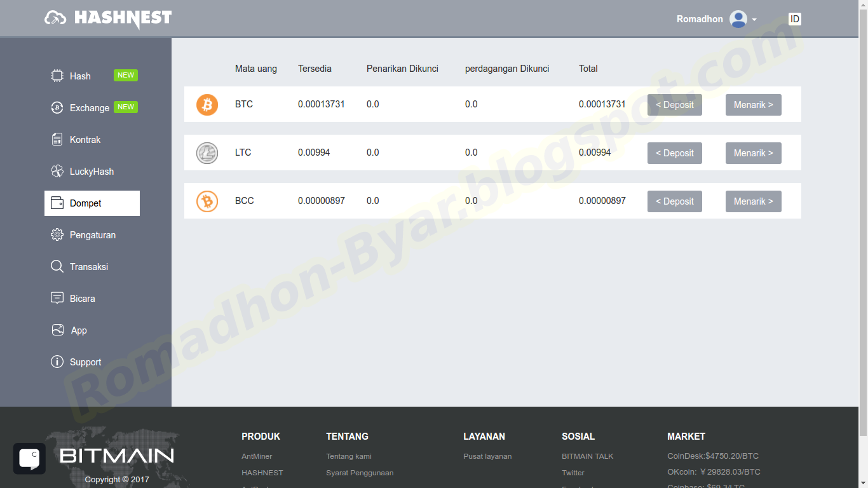The width and height of the screenshot is (868, 488).
Task: Go to the Kontrak page
Action: click(x=92, y=139)
